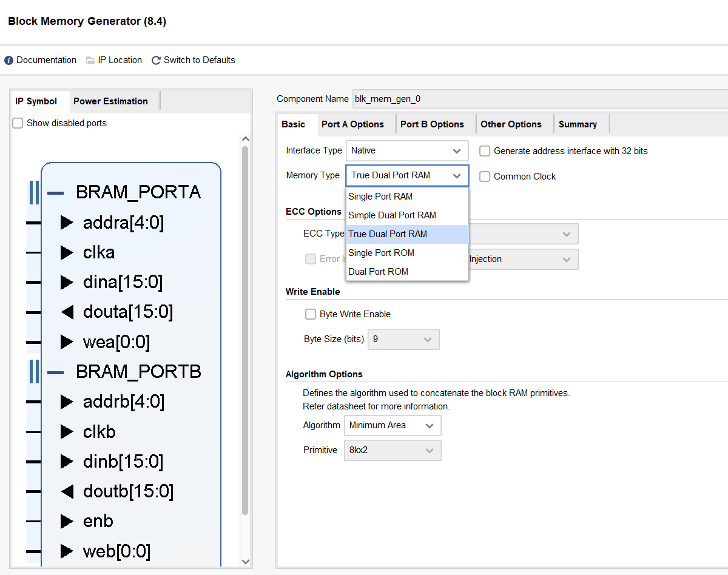Click the douta output arrow icon

click(67, 312)
